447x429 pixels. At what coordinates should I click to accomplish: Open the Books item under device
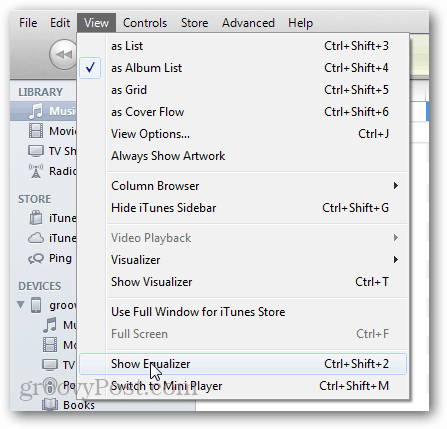click(79, 405)
